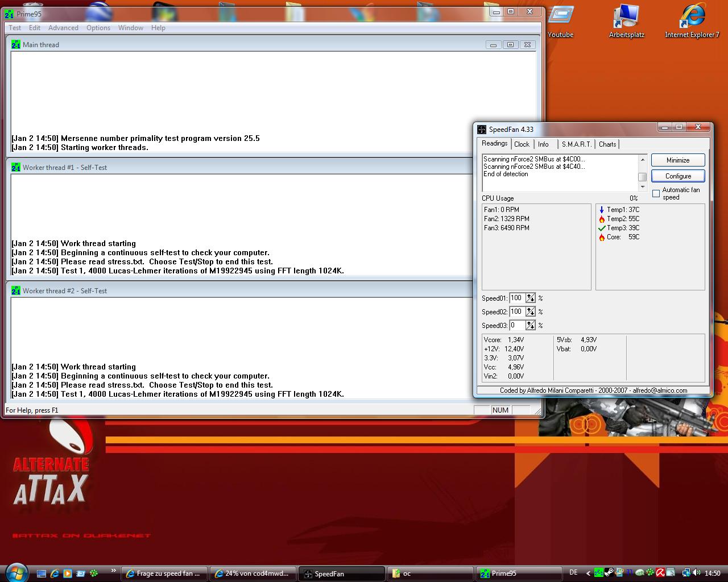Click the Prime95 title bar icon
The image size is (728, 582).
click(9, 14)
